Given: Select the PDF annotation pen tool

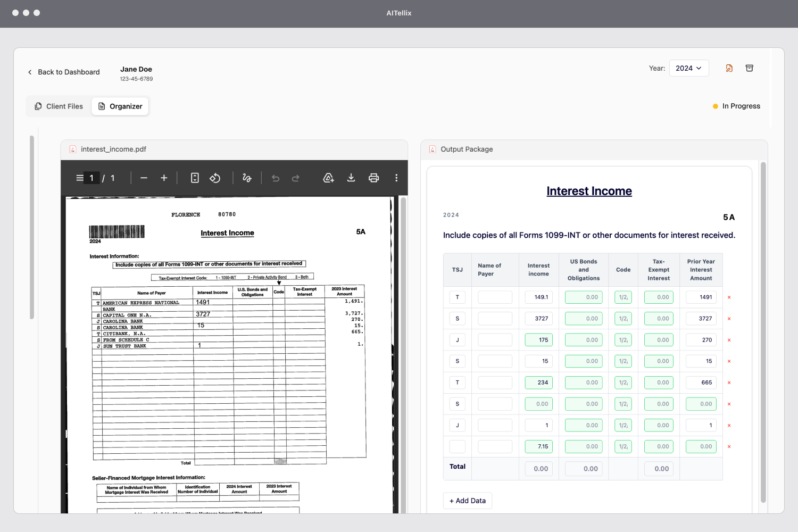Looking at the screenshot, I should pos(247,178).
